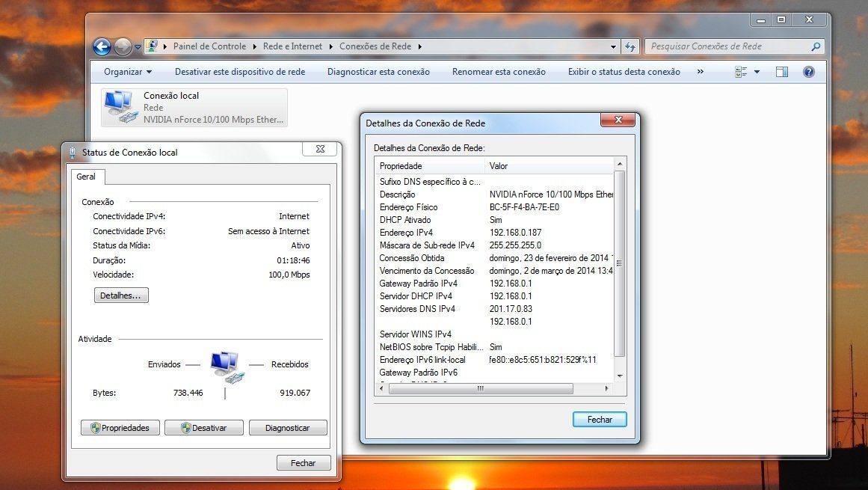Click the Valor column header
Screen dimensions: 868x490
point(550,166)
